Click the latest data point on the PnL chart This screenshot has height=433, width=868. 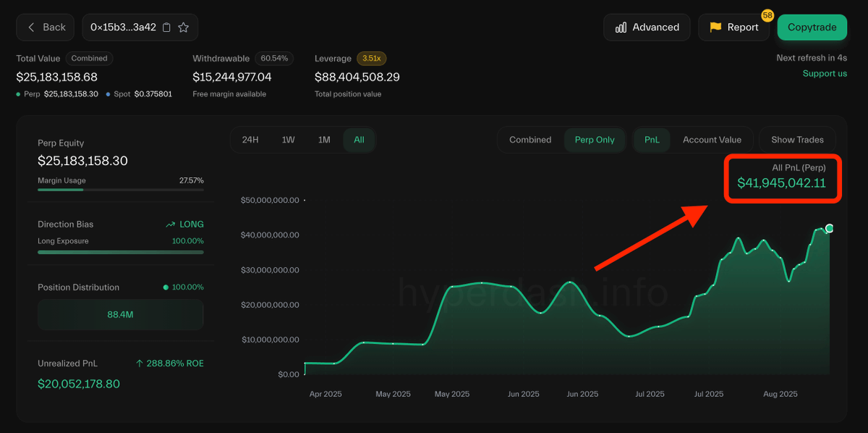coord(829,228)
